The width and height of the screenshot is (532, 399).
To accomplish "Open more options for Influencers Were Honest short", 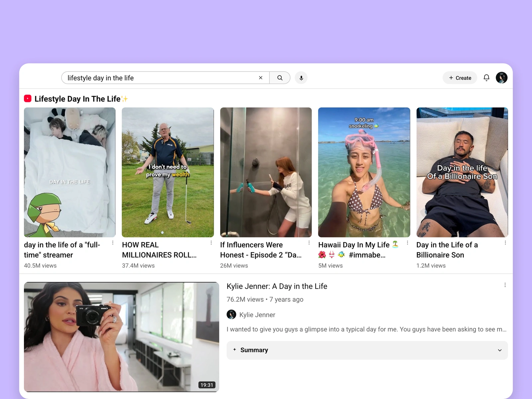I will point(309,243).
